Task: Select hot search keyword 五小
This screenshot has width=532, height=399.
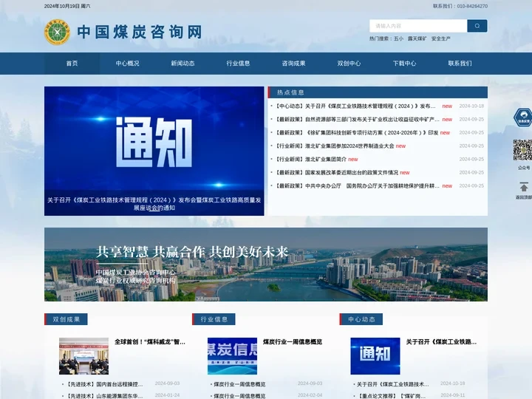Action: pos(399,38)
